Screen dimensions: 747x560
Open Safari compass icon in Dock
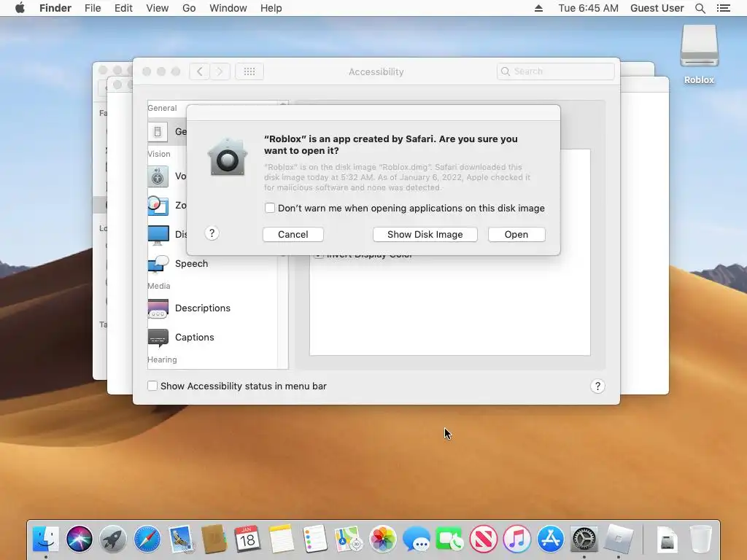[x=147, y=539]
